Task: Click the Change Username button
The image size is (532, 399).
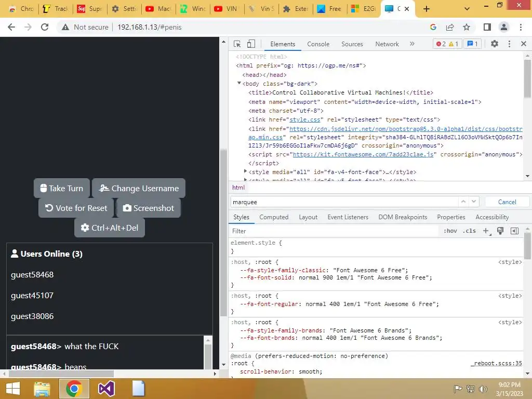Action: coord(139,188)
